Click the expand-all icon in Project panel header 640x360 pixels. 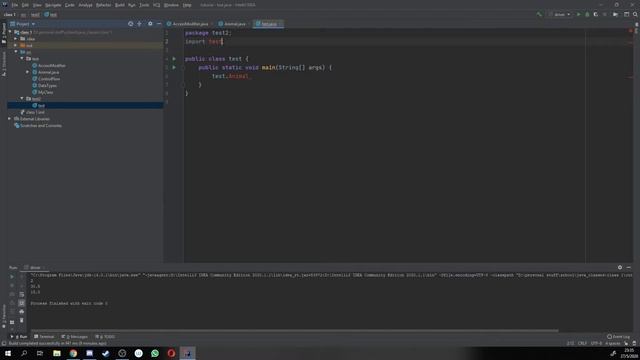pos(140,24)
